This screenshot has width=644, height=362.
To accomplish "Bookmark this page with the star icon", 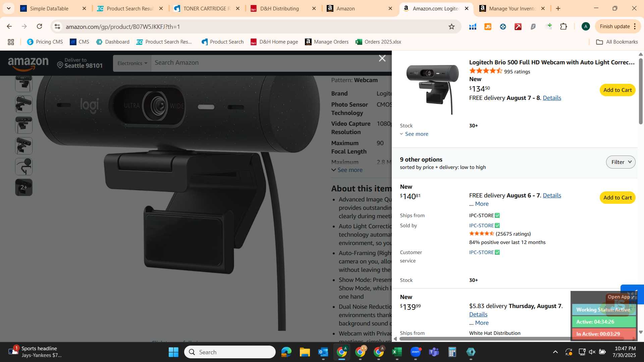I will tap(451, 26).
